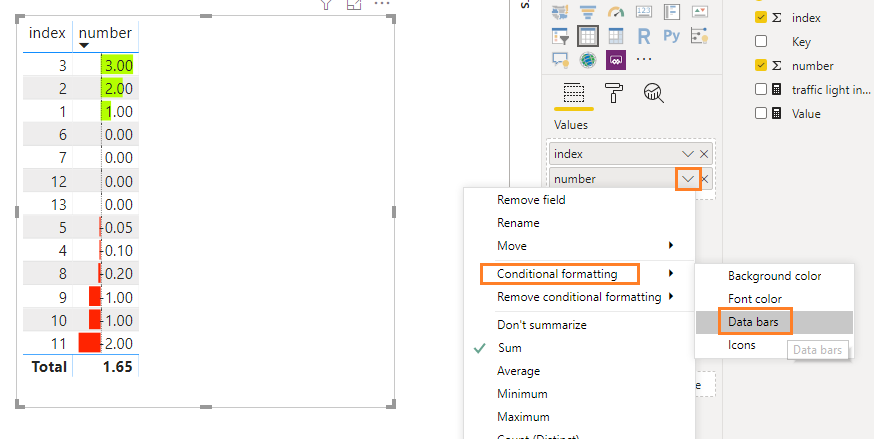Select the KPI visual icon
The height and width of the screenshot is (439, 874).
[700, 12]
